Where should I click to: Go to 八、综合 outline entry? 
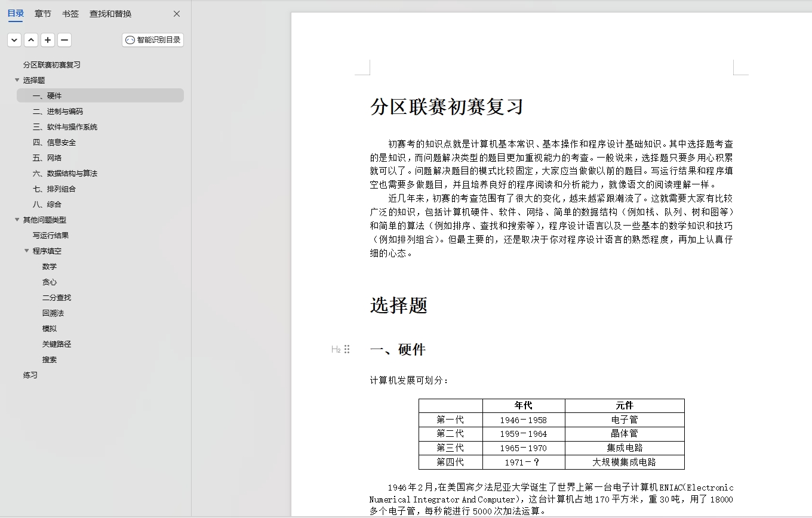click(x=47, y=204)
